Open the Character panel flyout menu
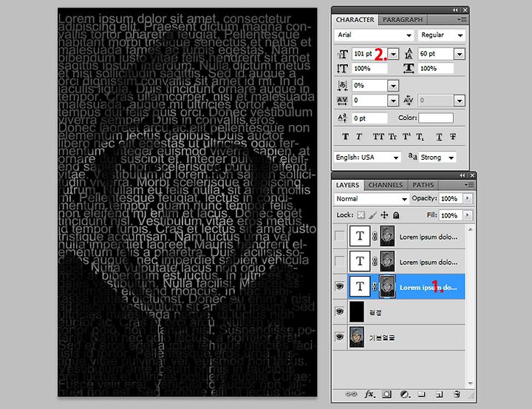The image size is (532, 409). pos(462,20)
